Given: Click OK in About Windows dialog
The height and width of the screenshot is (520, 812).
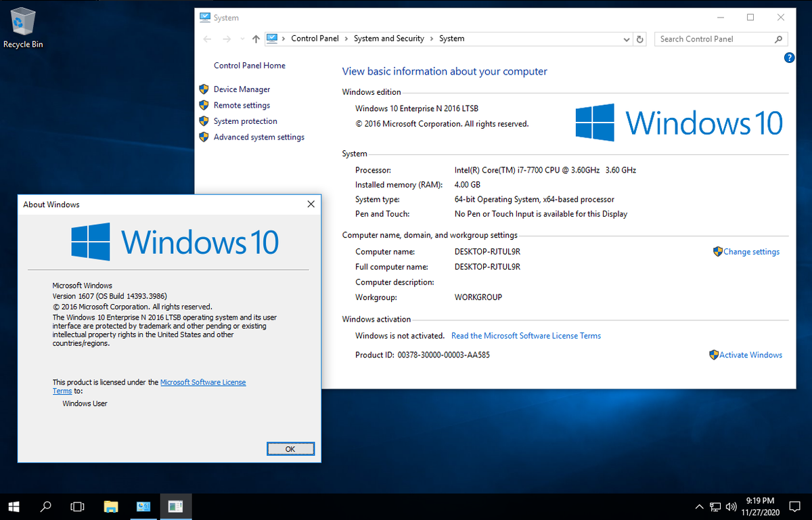Looking at the screenshot, I should click(x=290, y=449).
